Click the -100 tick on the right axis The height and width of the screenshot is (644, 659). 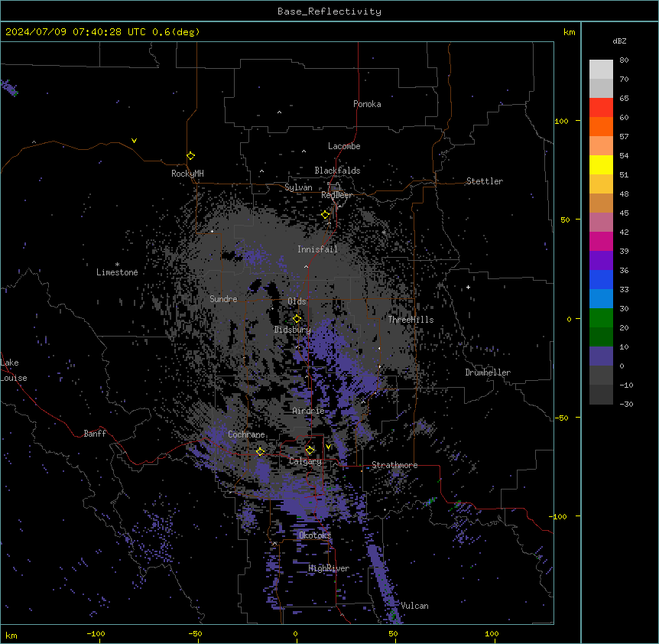pos(559,516)
